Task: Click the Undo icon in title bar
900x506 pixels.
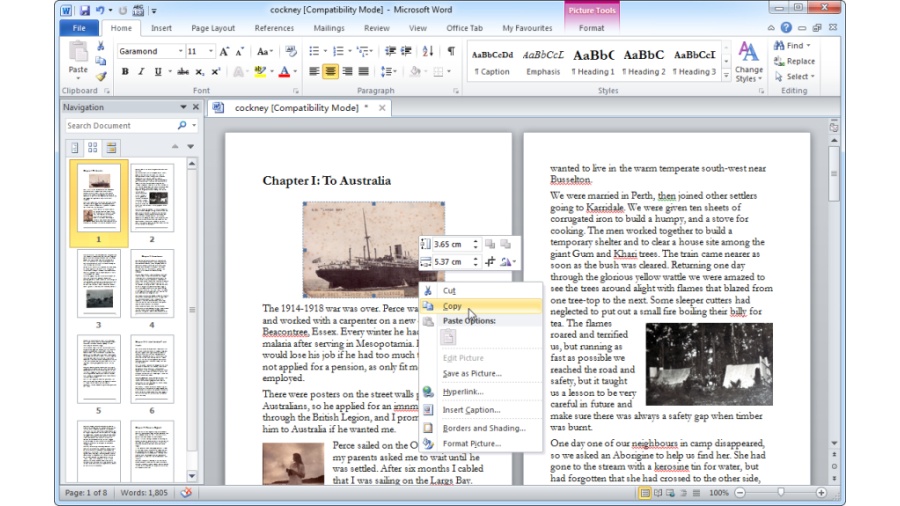Action: pos(100,10)
